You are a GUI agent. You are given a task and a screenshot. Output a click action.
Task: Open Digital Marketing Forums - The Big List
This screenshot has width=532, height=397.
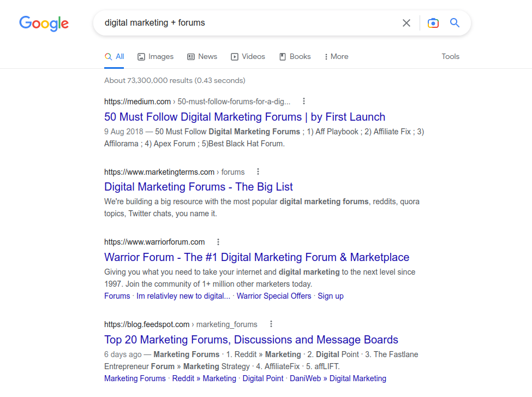[199, 187]
